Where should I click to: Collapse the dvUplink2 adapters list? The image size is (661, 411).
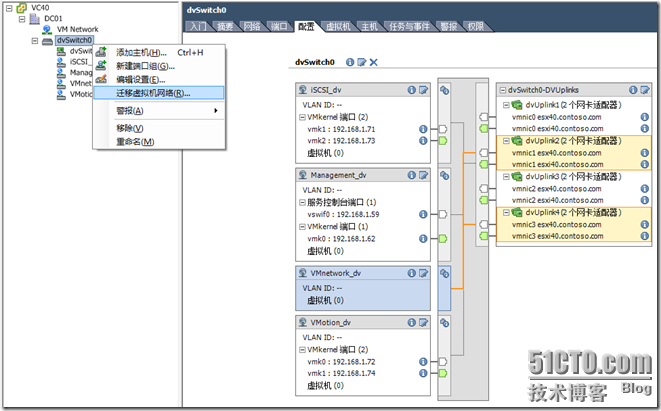506,141
